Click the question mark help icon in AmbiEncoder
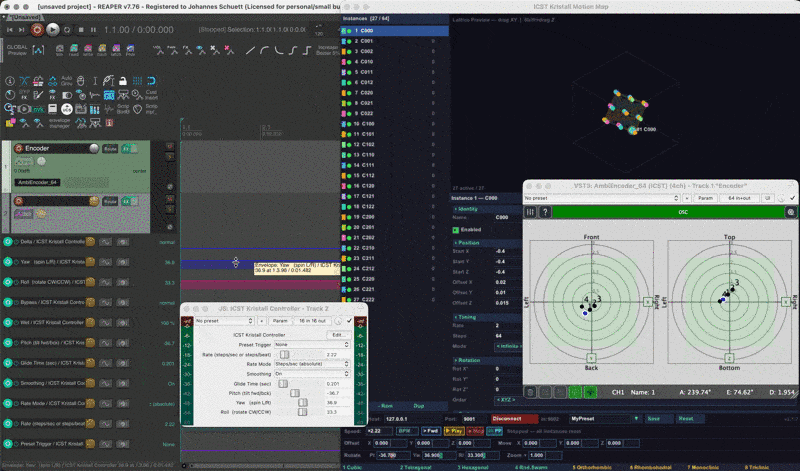Screen dimensions: 800x471 (x=545, y=211)
